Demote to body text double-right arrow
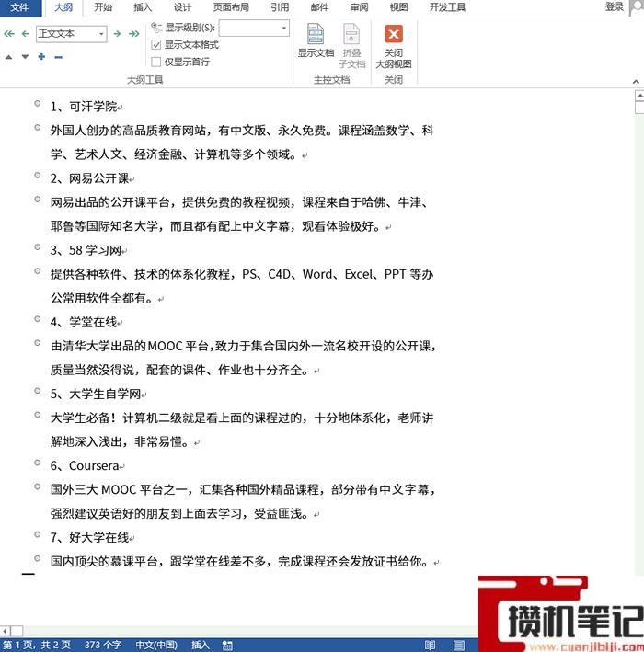 click(134, 34)
